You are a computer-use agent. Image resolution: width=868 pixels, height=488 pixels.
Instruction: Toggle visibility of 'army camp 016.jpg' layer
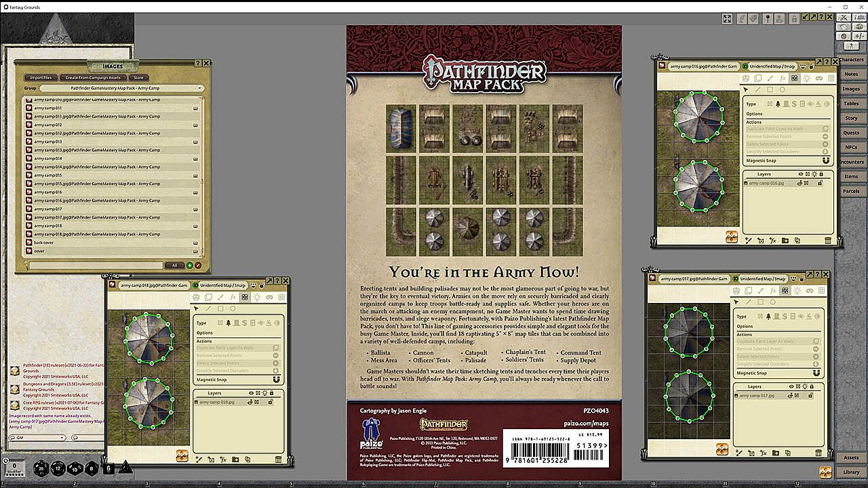pyautogui.click(x=800, y=183)
